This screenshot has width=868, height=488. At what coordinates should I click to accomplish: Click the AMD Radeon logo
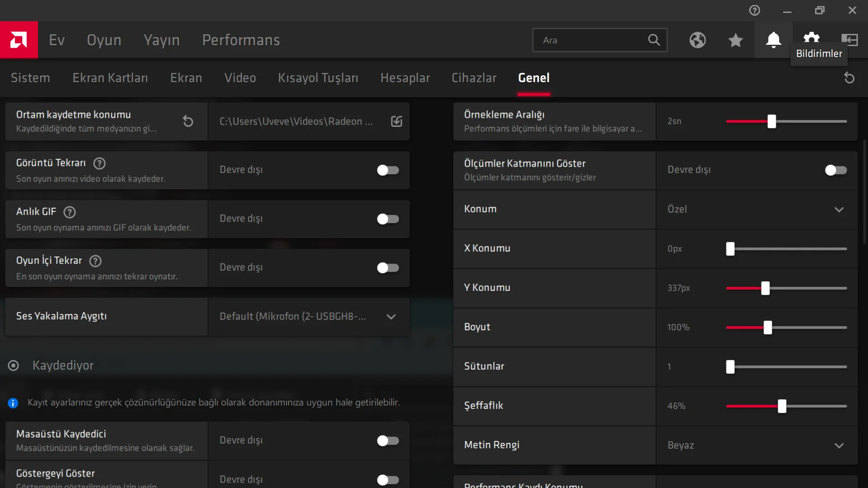click(19, 40)
